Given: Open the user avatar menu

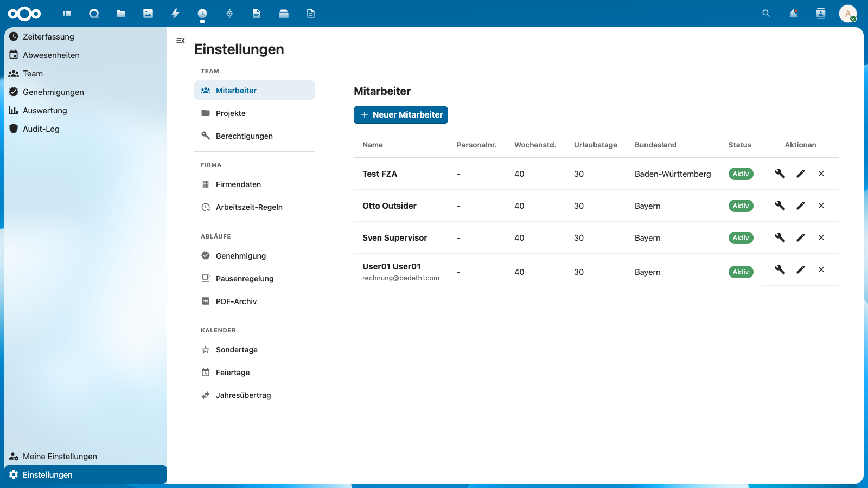Looking at the screenshot, I should tap(848, 14).
